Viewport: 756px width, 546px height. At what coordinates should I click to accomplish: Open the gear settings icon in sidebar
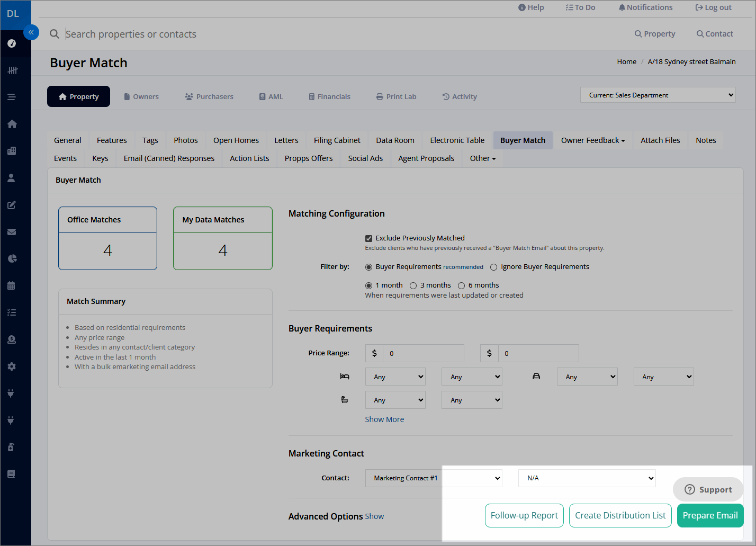(12, 366)
